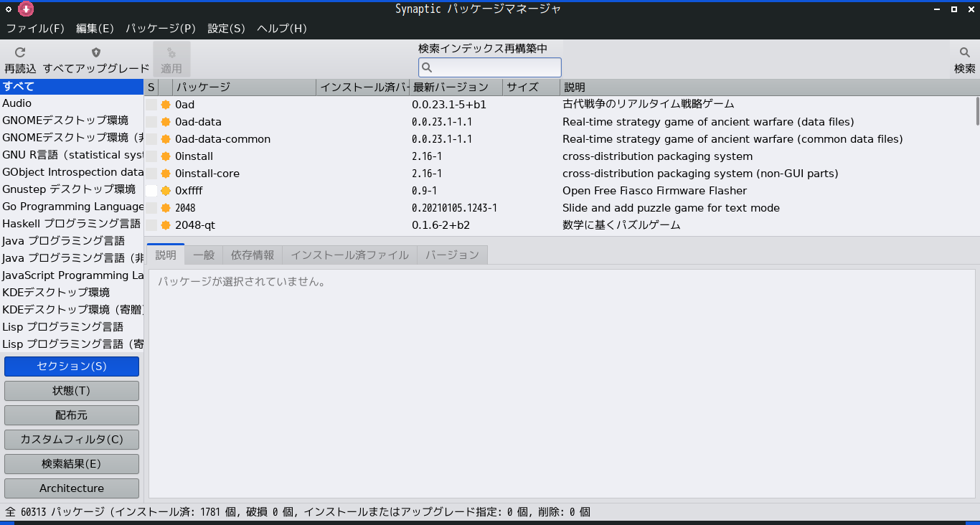
Task: Click the magnifier icon inside quick filter box
Action: click(x=427, y=67)
